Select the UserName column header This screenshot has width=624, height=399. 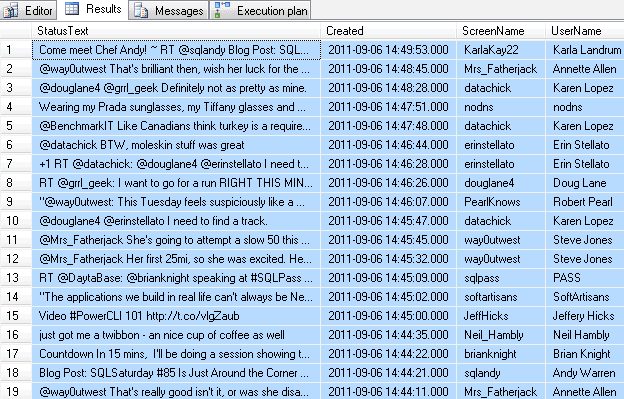pos(585,31)
